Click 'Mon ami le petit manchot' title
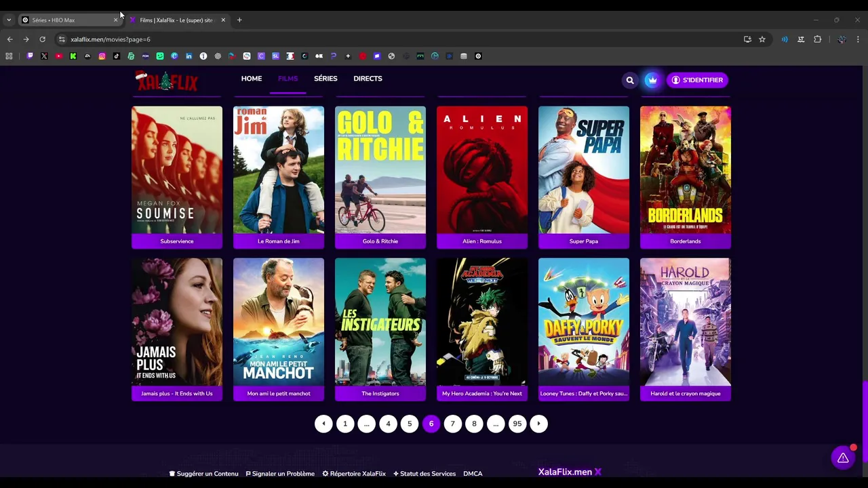The image size is (868, 488). 279,394
